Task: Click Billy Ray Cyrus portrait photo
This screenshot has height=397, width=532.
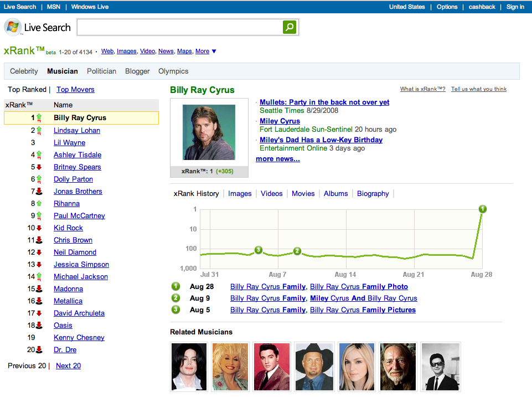Action: 209,132
